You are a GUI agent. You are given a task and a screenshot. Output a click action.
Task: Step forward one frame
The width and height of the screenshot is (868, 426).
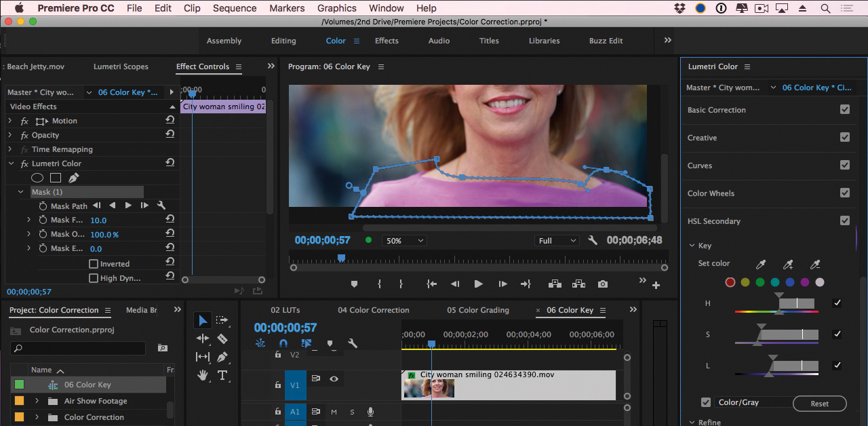[x=502, y=284]
